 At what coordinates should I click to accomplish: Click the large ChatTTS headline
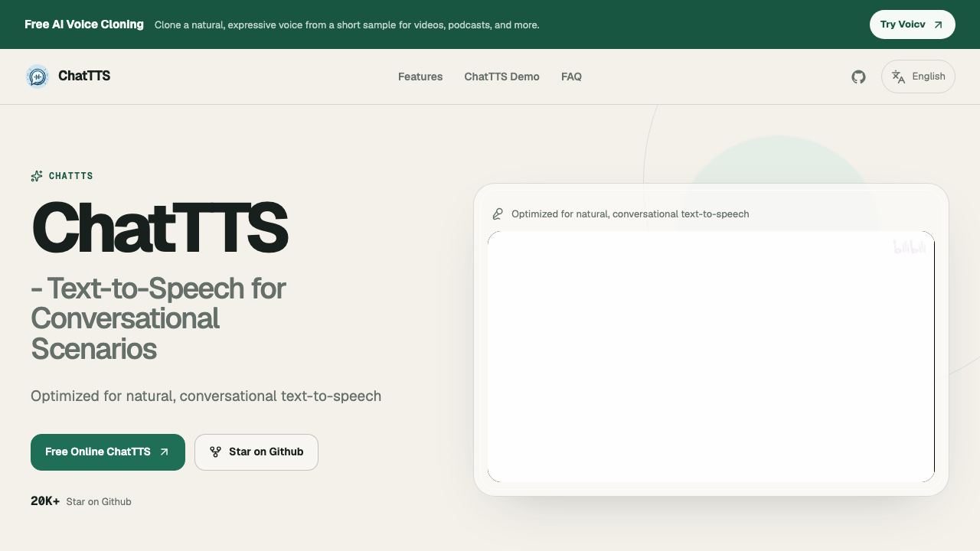(x=159, y=227)
